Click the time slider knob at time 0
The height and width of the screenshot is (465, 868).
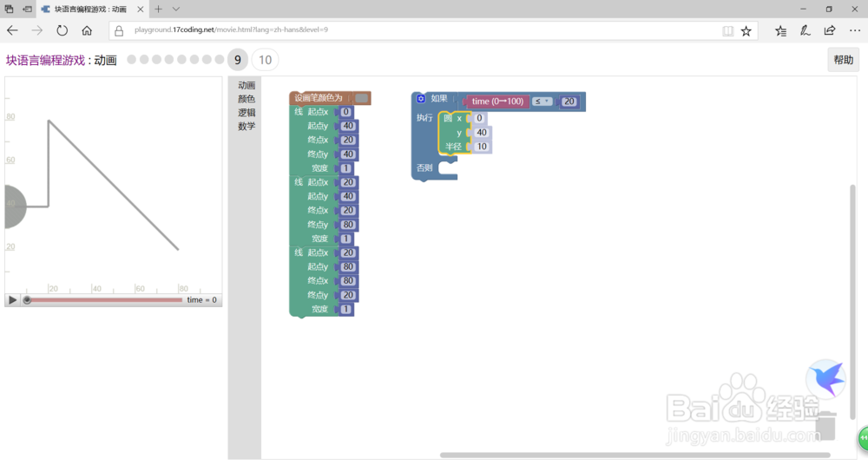[x=27, y=300]
